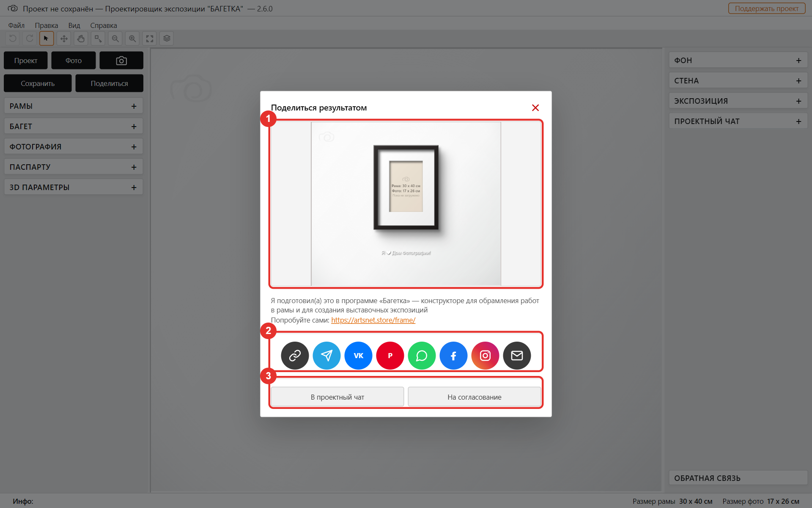812x508 pixels.
Task: Click the Проект button
Action: click(x=26, y=61)
